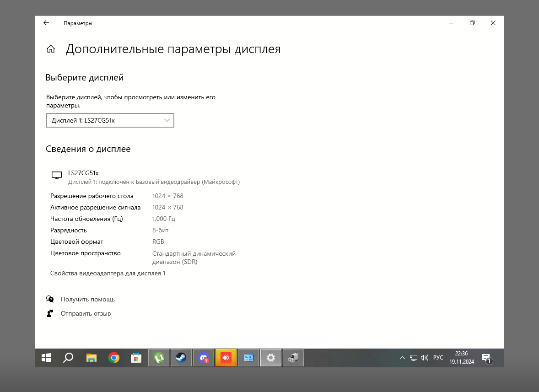Viewport: 539px width, 392px height.
Task: Open the display selection dropdown LS27CG51x
Action: pyautogui.click(x=110, y=120)
